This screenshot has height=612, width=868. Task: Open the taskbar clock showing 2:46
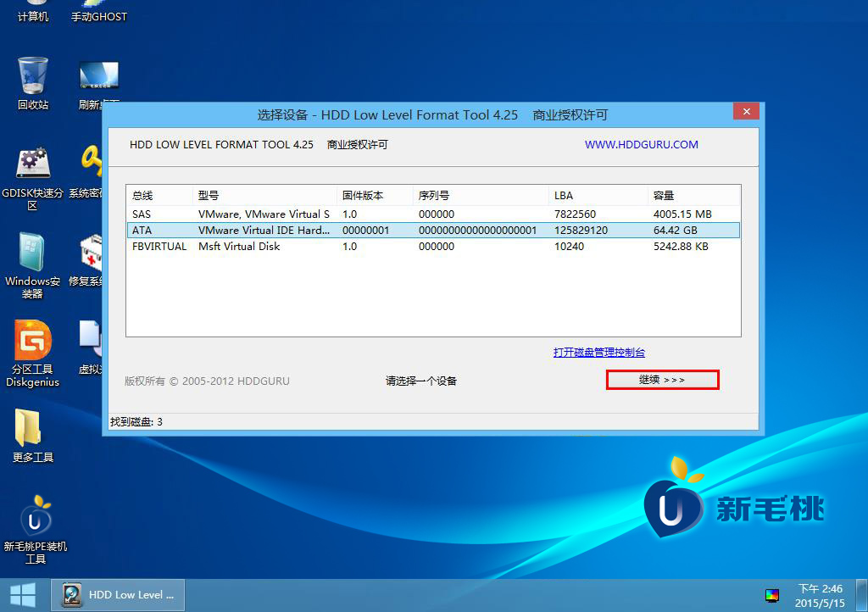click(820, 595)
